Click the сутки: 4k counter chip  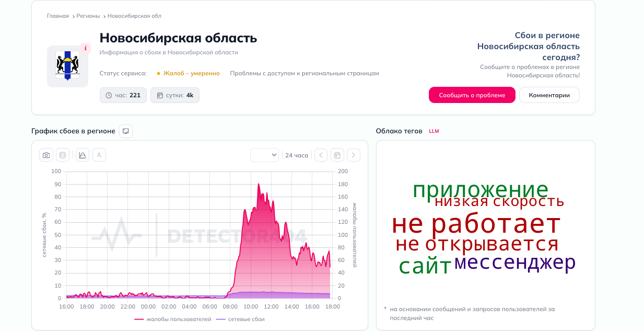175,95
